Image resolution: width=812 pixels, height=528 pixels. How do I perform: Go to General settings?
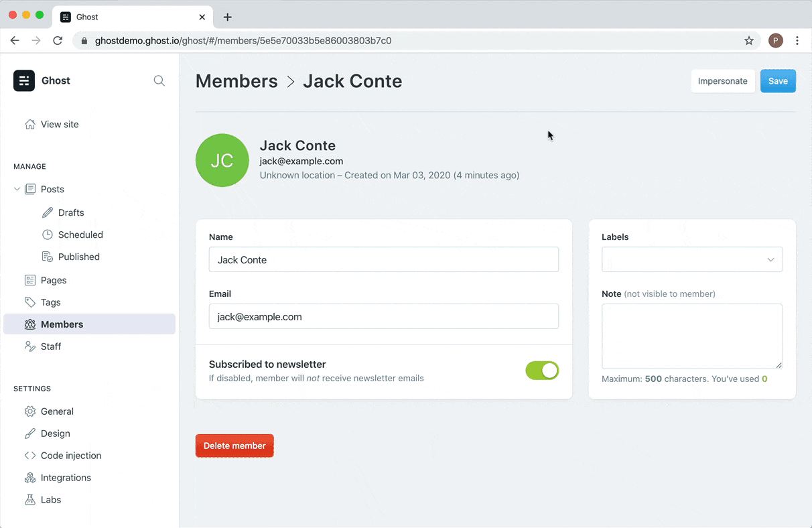(x=57, y=411)
